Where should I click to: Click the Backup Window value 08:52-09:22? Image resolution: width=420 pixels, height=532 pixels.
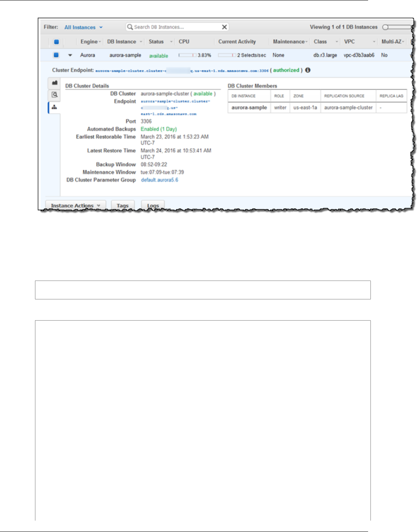[154, 165]
